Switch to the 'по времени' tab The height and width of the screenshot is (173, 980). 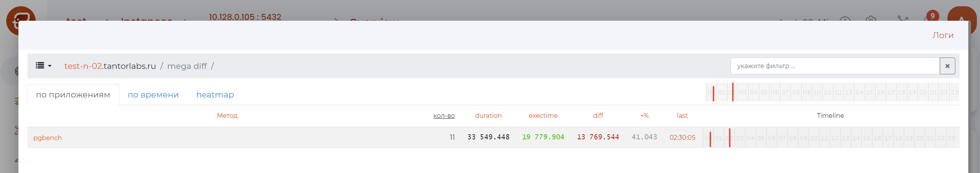[153, 95]
